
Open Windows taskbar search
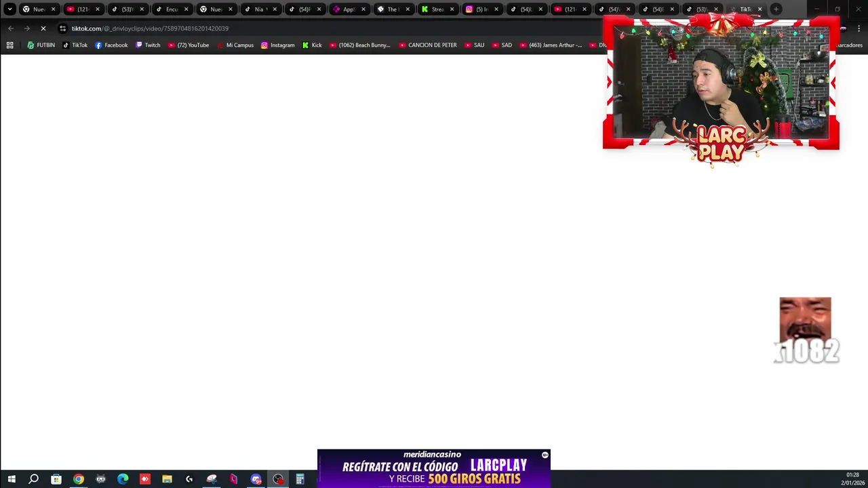[x=34, y=479]
